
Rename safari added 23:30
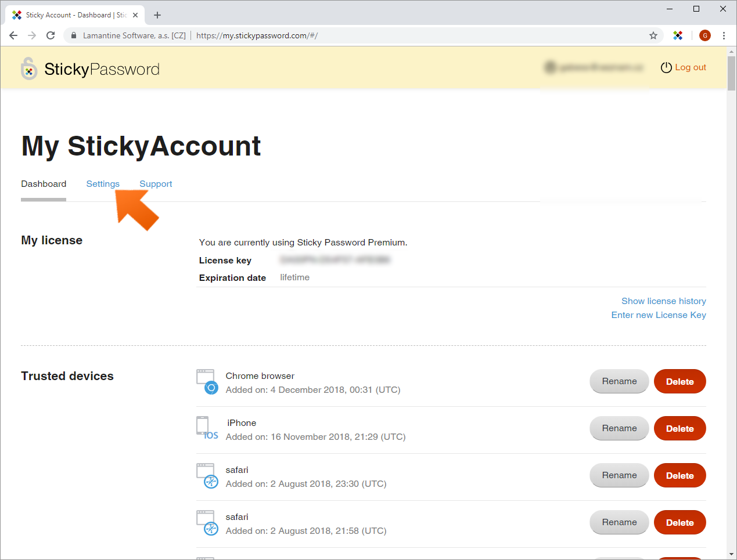[619, 475]
